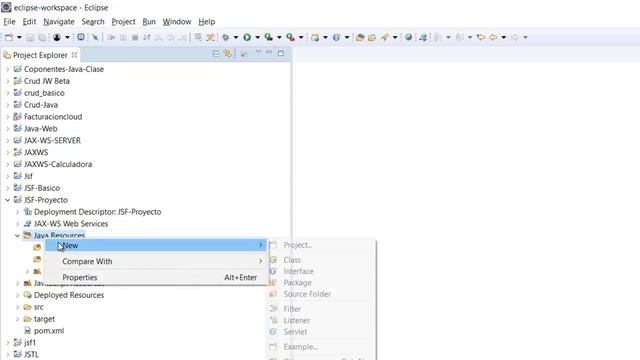This screenshot has width=640, height=360.
Task: Click the Open Task folder icon
Action: tap(371, 37)
